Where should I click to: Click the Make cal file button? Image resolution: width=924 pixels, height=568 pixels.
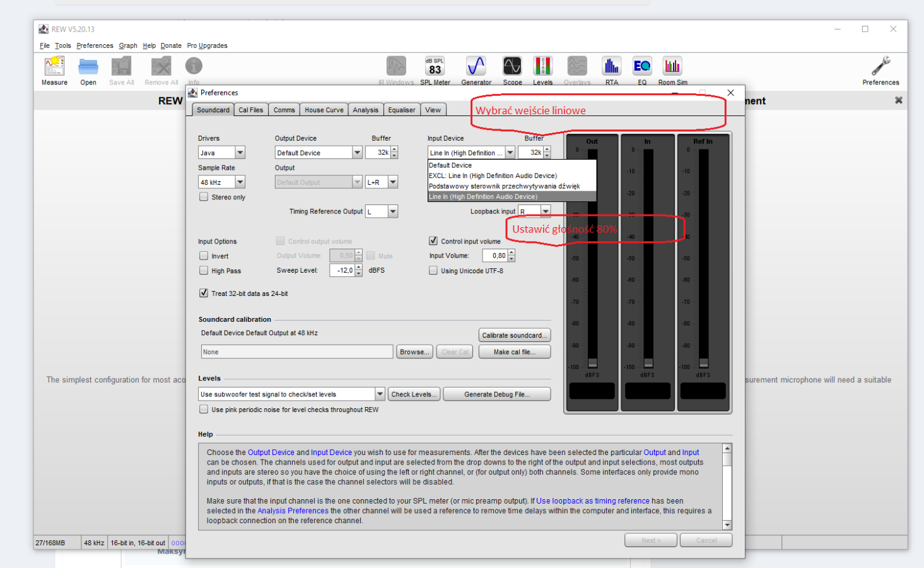(515, 352)
